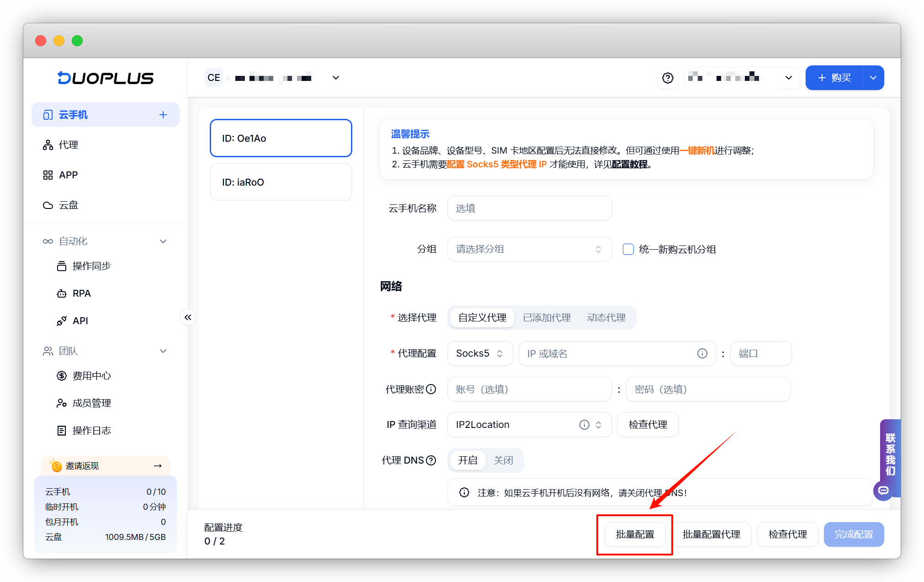Open the 请选择分组 dropdown
This screenshot has height=582, width=924.
(529, 249)
